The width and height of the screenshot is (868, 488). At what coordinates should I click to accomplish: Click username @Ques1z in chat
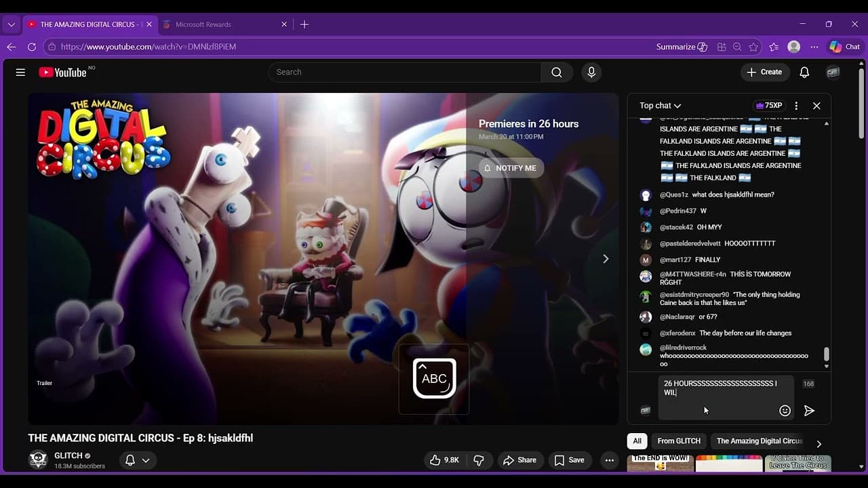(674, 195)
